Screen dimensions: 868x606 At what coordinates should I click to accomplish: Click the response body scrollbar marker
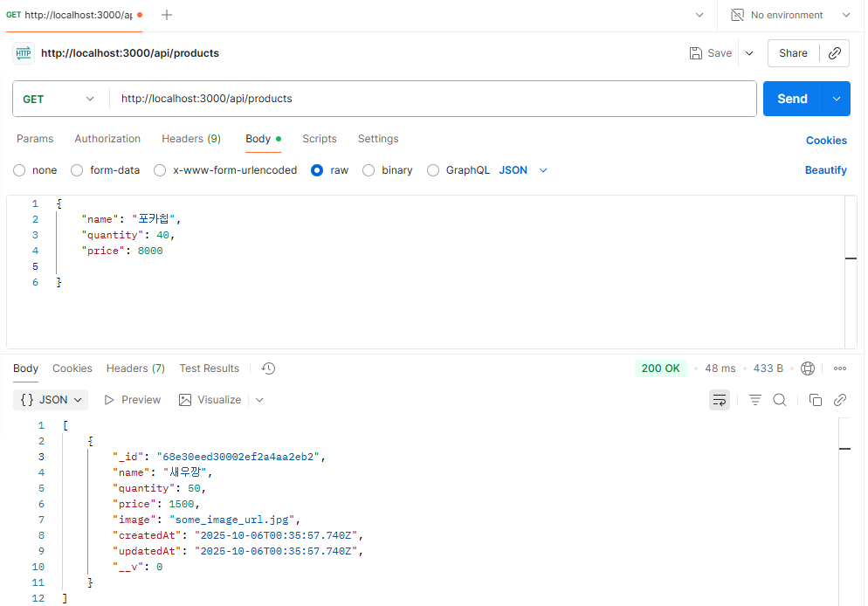844,449
